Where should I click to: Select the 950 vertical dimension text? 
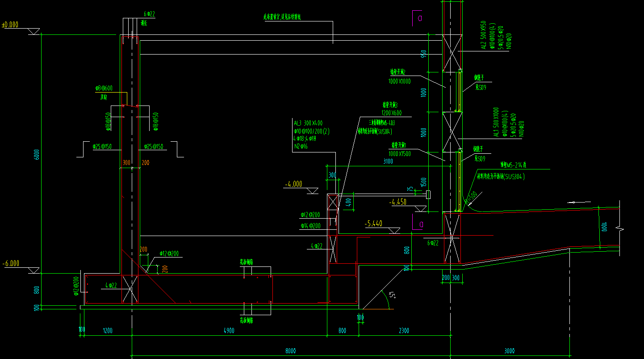click(423, 53)
